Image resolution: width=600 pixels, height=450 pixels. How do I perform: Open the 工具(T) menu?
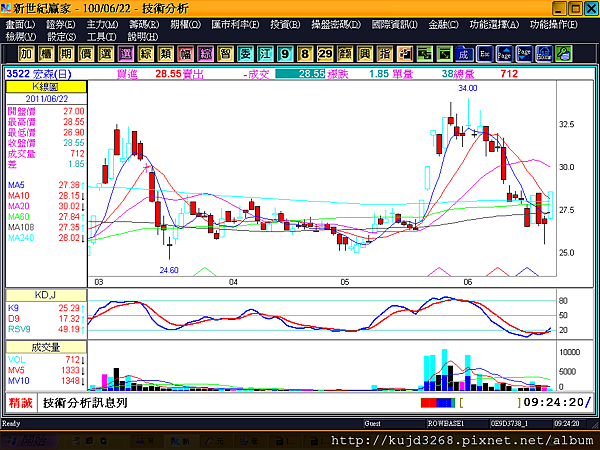(x=101, y=37)
